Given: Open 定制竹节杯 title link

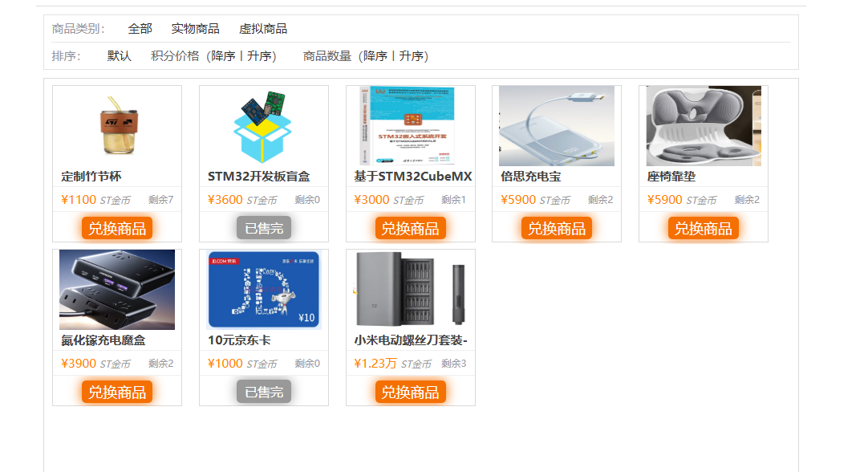Looking at the screenshot, I should pos(91,177).
